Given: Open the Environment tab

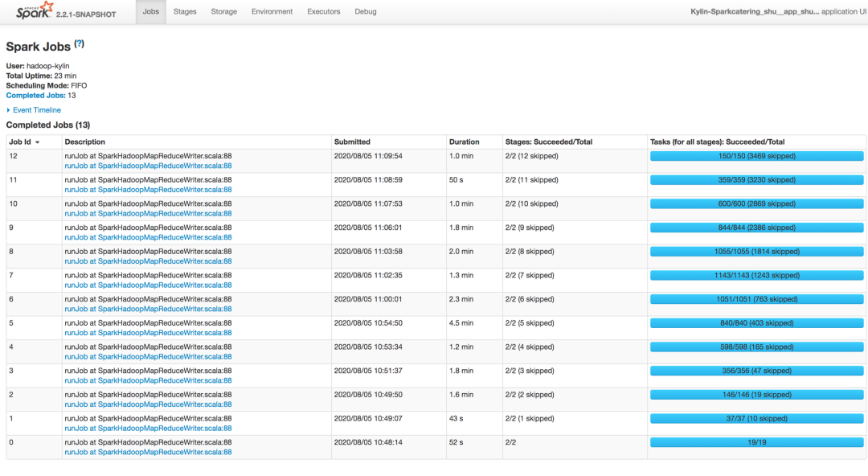Looking at the screenshot, I should pyautogui.click(x=272, y=12).
